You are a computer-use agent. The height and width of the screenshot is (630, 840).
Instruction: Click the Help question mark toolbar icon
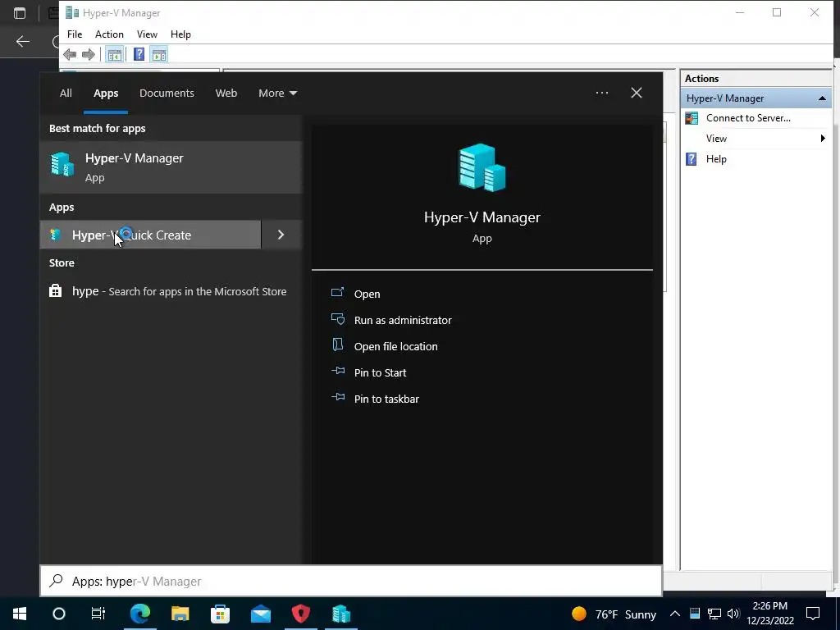[x=139, y=55]
